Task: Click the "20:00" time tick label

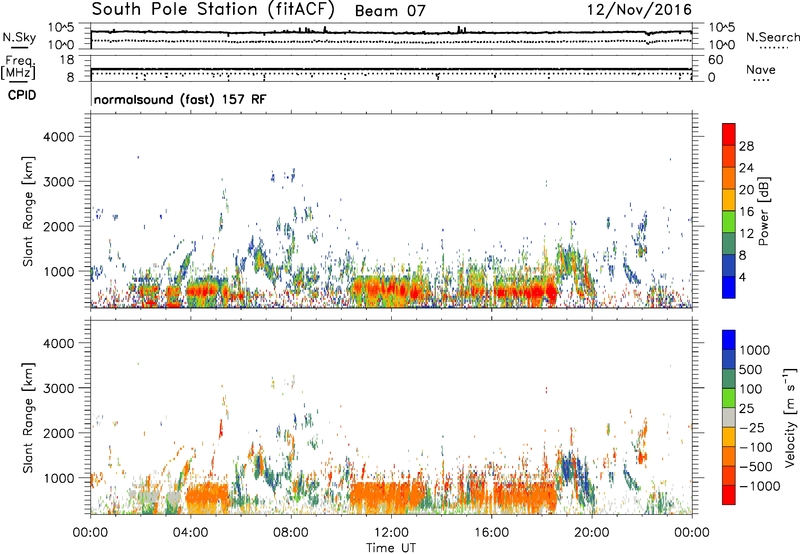Action: 592,533
